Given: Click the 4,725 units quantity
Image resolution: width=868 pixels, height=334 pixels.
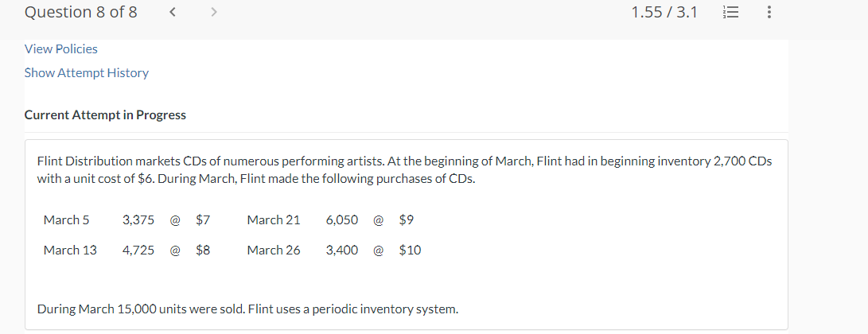Looking at the screenshot, I should click(138, 250).
